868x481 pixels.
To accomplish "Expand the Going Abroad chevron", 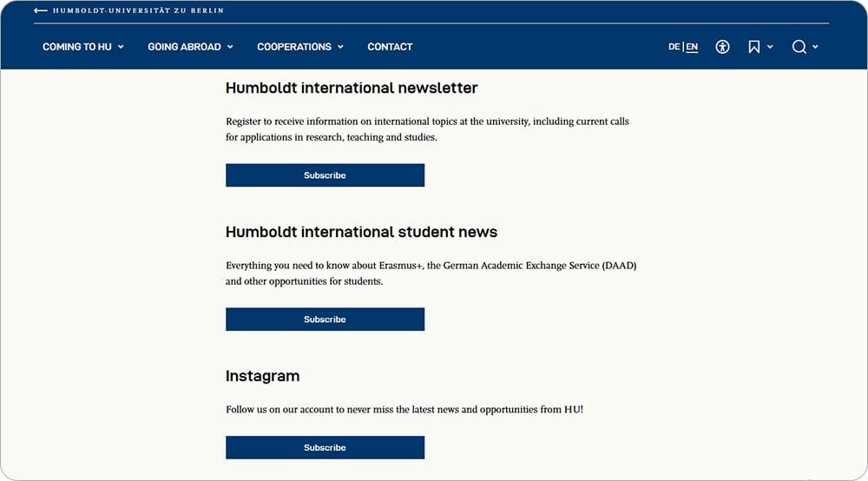I will [230, 47].
